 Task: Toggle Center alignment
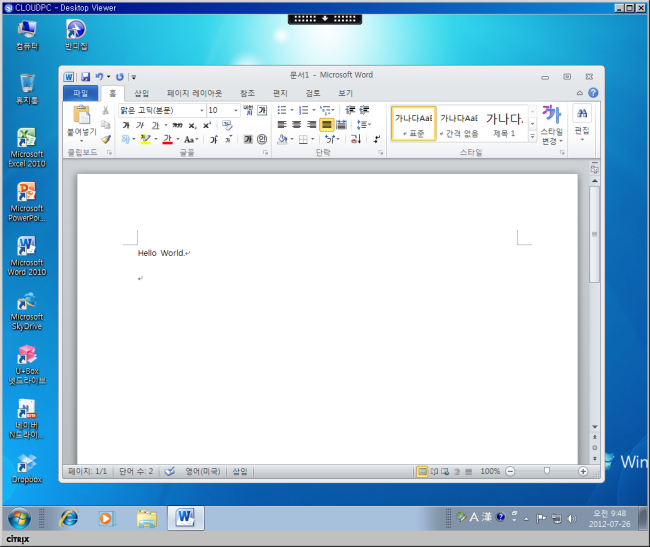tap(297, 124)
